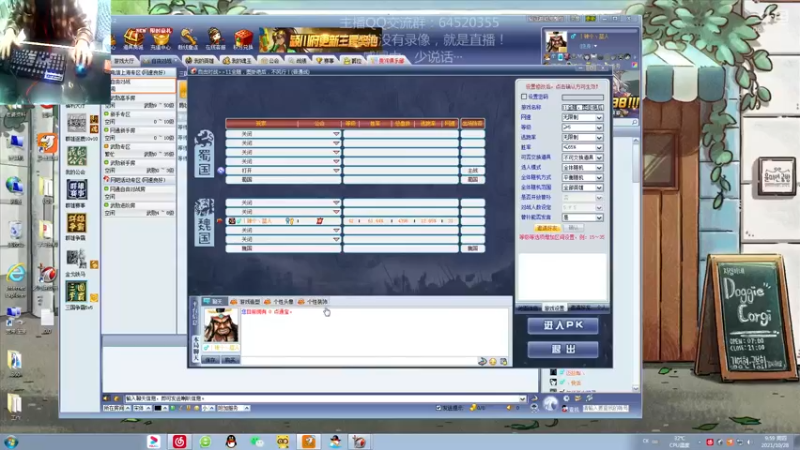800x450 pixels.
Task: Open the WeChat taskbar icon
Action: pyautogui.click(x=257, y=441)
